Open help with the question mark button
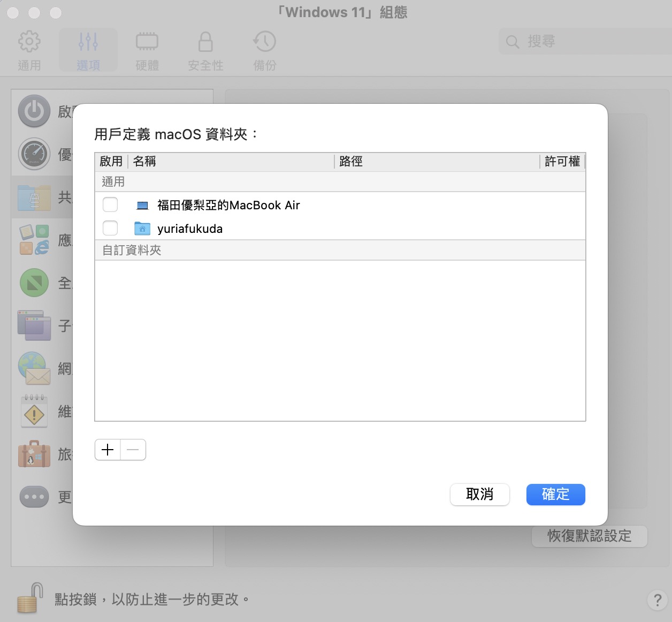The height and width of the screenshot is (622, 672). point(658,600)
